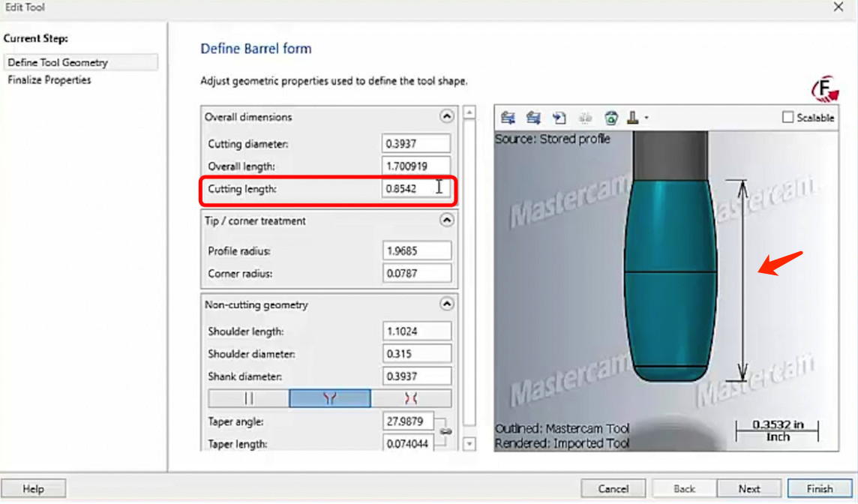Click the Shoulder length input field
The width and height of the screenshot is (858, 504).
click(x=417, y=331)
